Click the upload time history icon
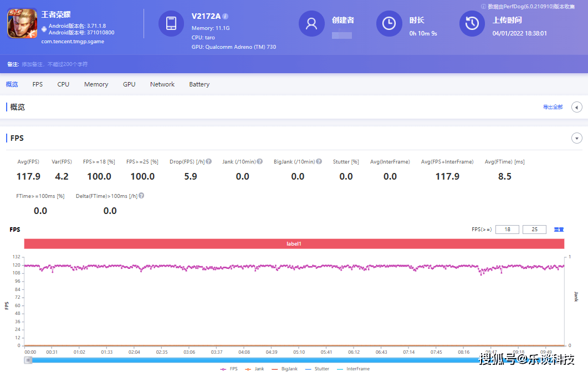The height and width of the screenshot is (372, 588). click(472, 23)
